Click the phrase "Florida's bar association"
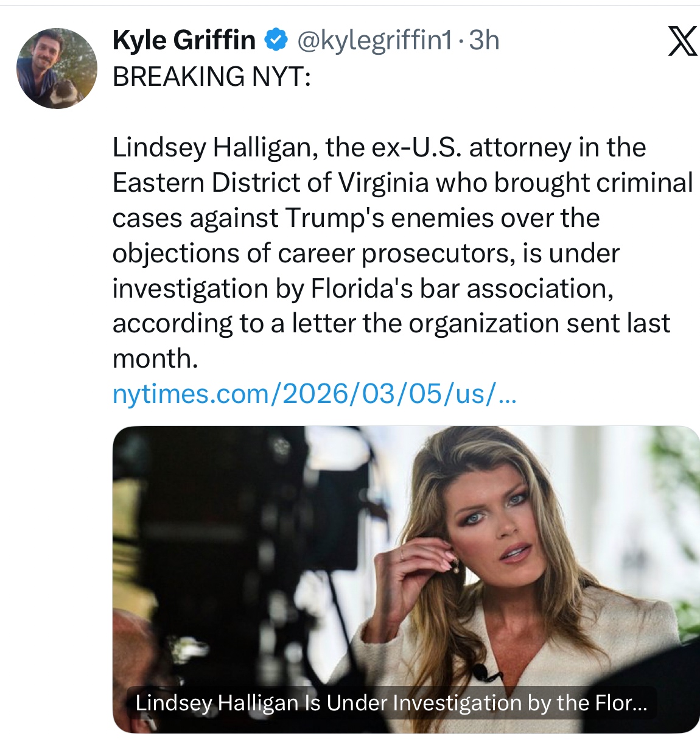This screenshot has width=700, height=742. 461,289
